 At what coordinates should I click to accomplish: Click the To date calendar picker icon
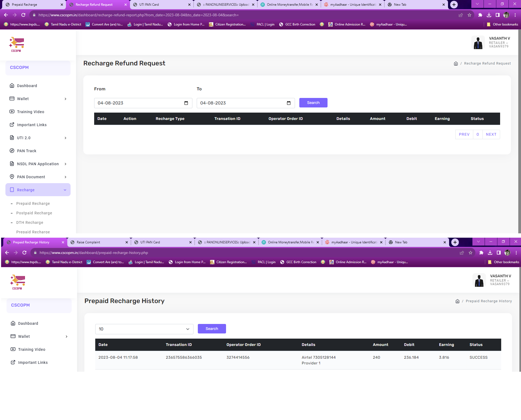click(289, 103)
